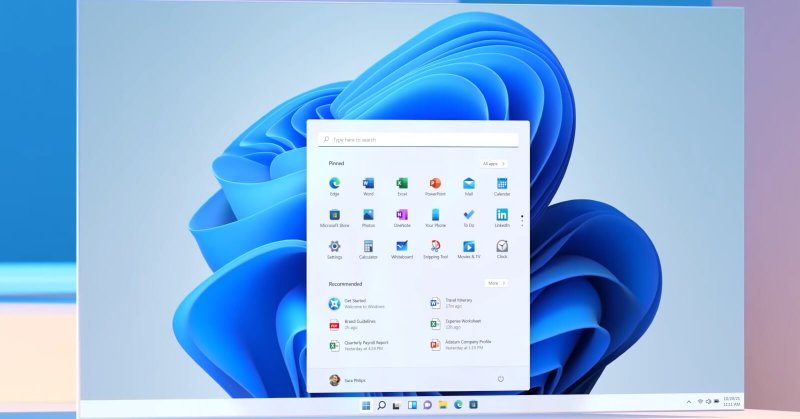
Task: Open the Brand Guidelines PDF
Action: tap(353, 325)
